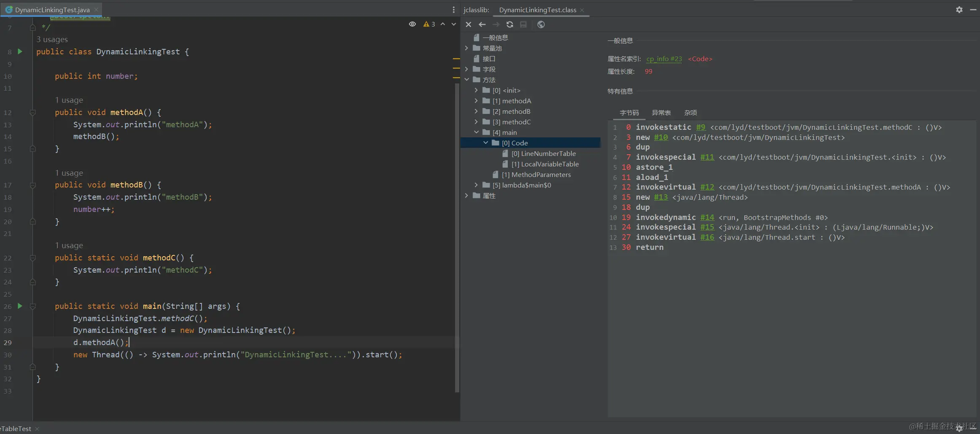
Task: Expand the [1] methodA node
Action: click(476, 101)
